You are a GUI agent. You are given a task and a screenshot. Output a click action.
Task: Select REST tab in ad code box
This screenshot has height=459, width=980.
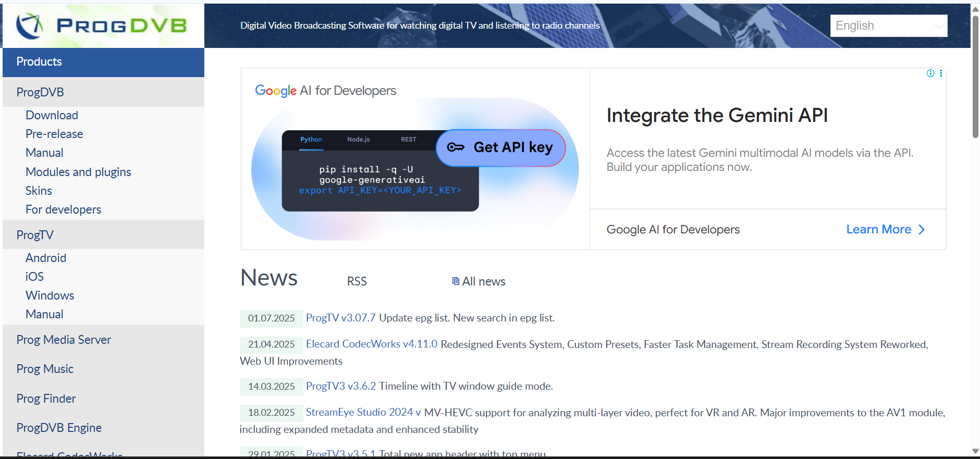409,140
